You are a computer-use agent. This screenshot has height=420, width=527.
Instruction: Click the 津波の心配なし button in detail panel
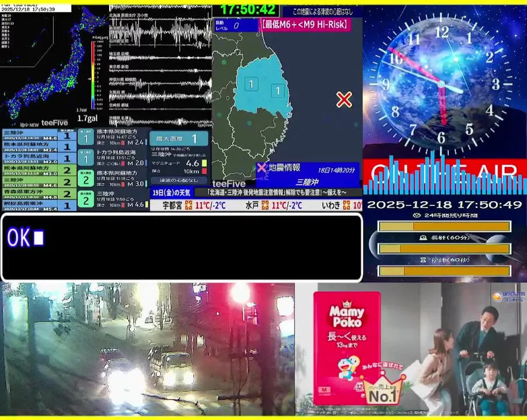click(x=179, y=180)
